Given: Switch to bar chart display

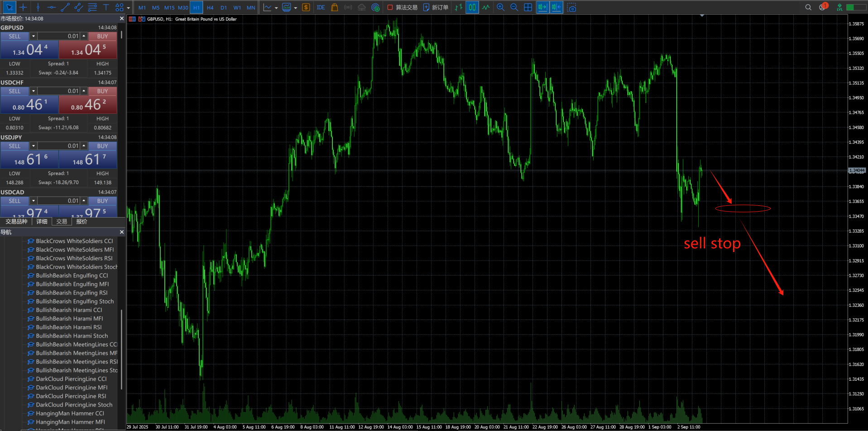Looking at the screenshot, I should point(459,7).
